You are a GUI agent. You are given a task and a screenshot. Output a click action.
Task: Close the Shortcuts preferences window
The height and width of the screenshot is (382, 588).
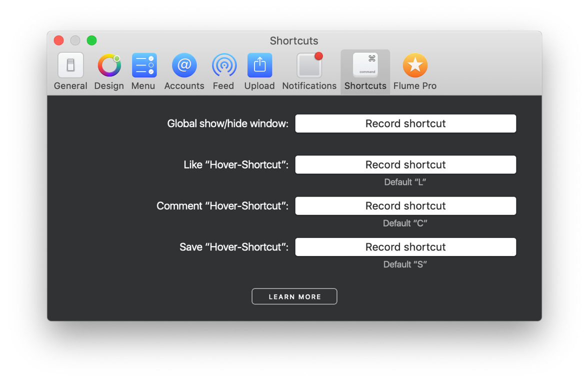[59, 40]
